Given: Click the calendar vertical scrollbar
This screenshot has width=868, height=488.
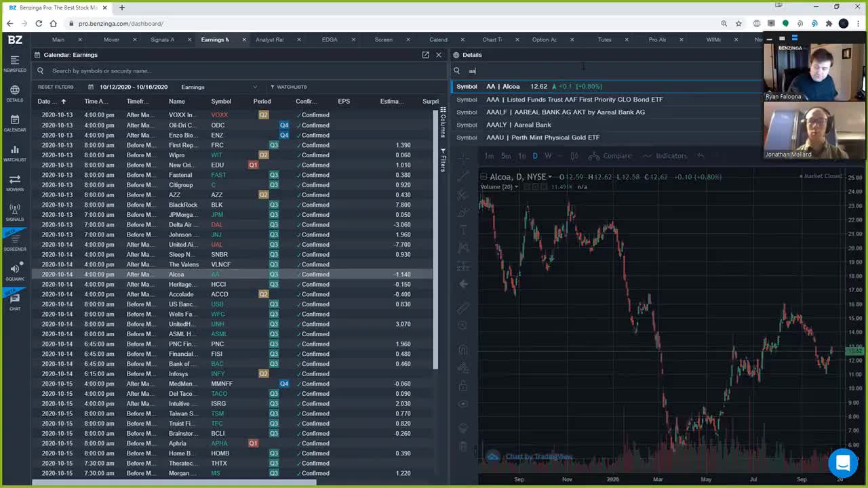Looking at the screenshot, I should [x=435, y=239].
